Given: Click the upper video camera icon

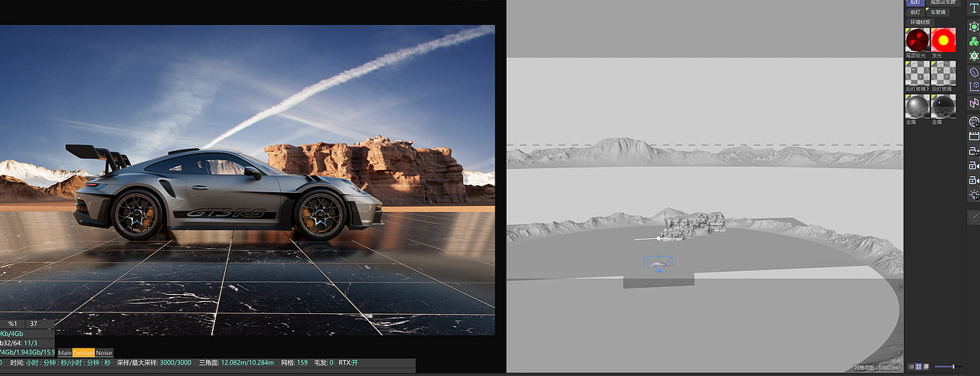Looking at the screenshot, I should pyautogui.click(x=974, y=165).
